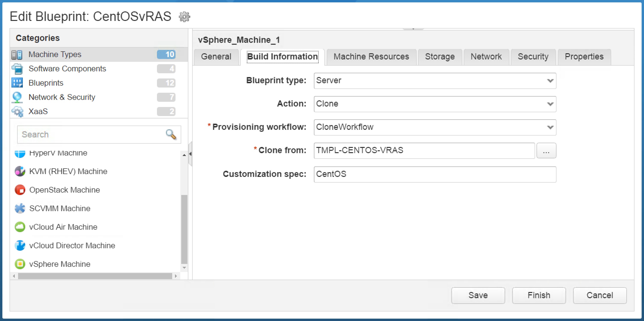644x321 pixels.
Task: Select the Blueprints category icon
Action: 17,83
